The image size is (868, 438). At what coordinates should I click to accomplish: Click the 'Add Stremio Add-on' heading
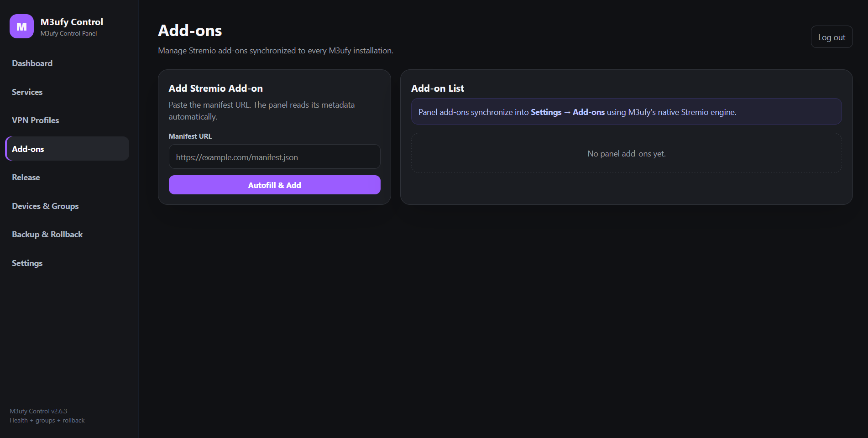coord(215,89)
